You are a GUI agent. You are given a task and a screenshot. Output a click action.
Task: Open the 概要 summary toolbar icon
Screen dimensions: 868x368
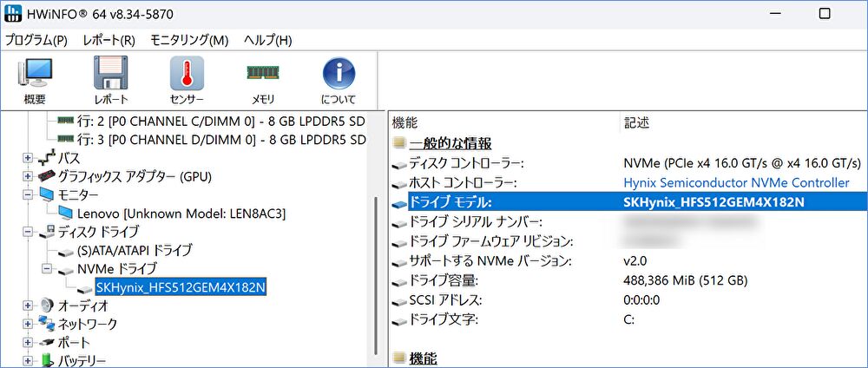click(x=35, y=80)
